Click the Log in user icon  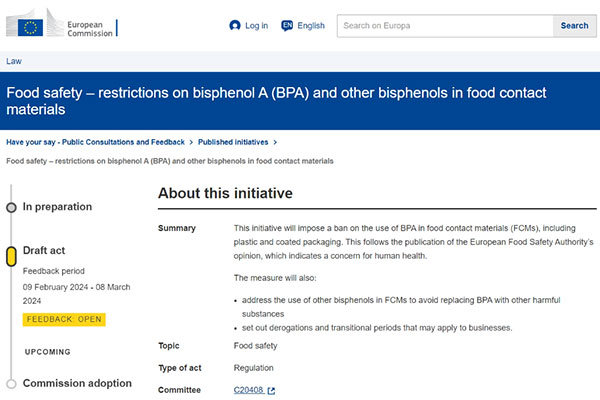point(235,26)
